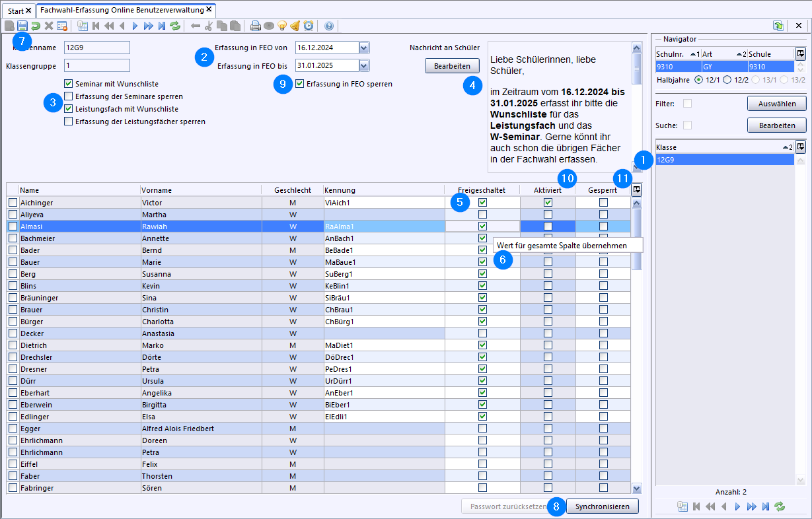
Task: Click the next arrow in the navigator bottom bar
Action: click(x=738, y=506)
